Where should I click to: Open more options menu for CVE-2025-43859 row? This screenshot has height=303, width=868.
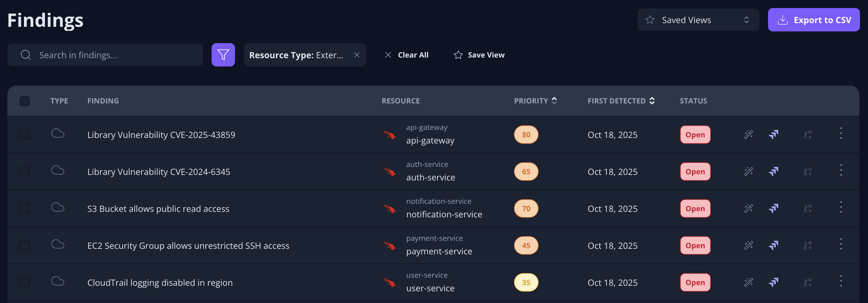[x=841, y=133]
